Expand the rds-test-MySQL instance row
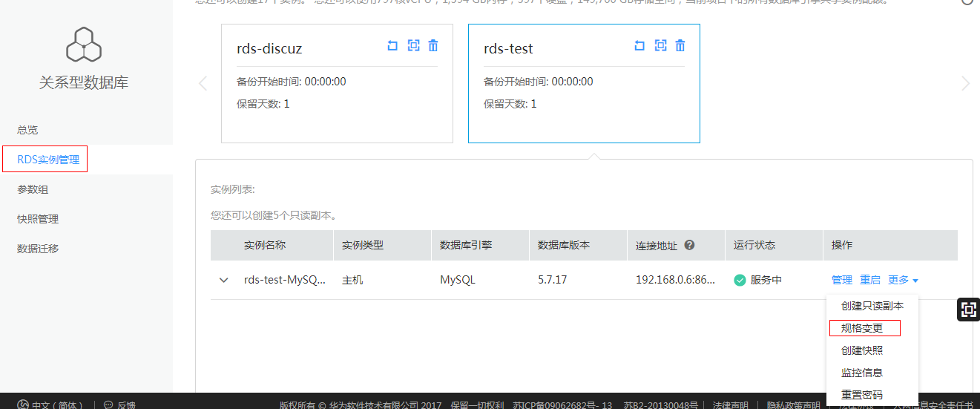This screenshot has width=980, height=409. point(224,281)
